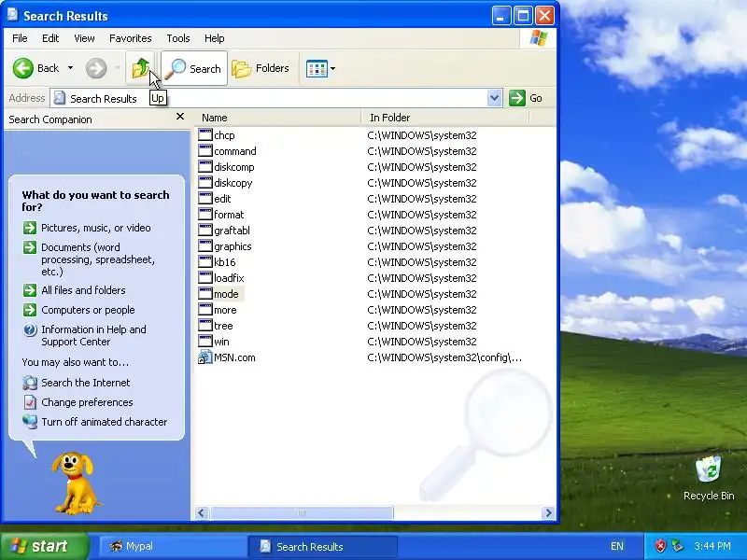This screenshot has height=560, width=747.
Task: Click the red security shield tray icon
Action: (660, 546)
